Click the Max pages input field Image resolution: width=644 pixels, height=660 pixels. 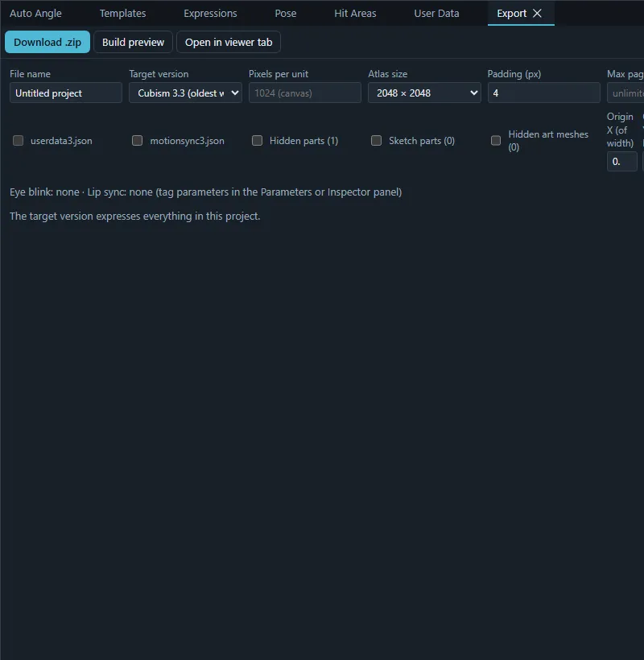625,93
